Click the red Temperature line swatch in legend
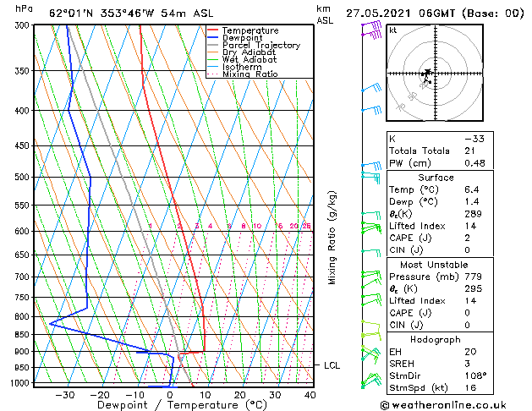 pos(213,30)
